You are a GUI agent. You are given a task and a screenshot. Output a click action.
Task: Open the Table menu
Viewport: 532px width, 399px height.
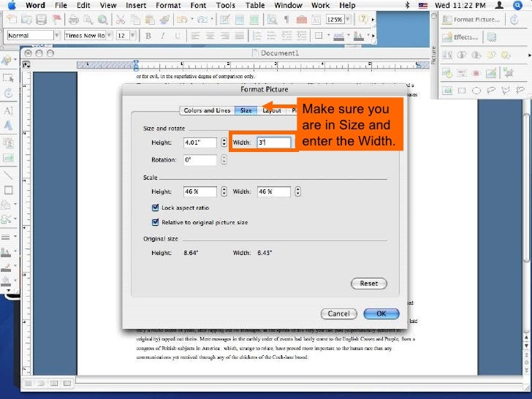(x=255, y=5)
